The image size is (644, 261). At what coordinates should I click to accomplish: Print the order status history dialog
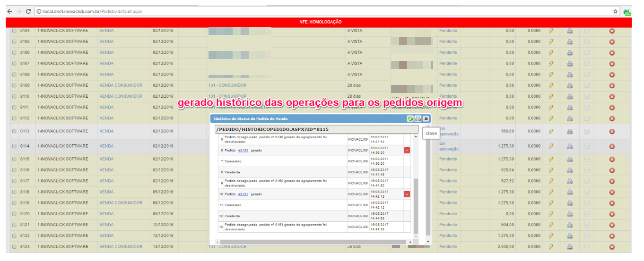tap(418, 119)
